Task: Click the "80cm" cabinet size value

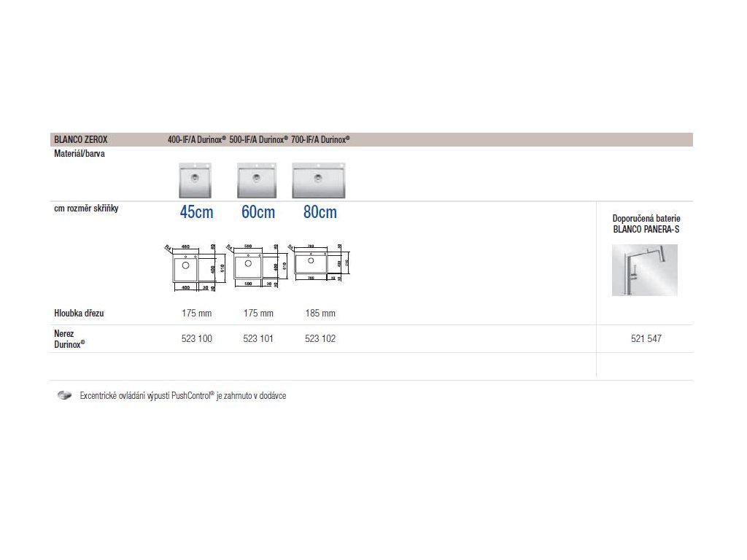Action: click(x=320, y=212)
